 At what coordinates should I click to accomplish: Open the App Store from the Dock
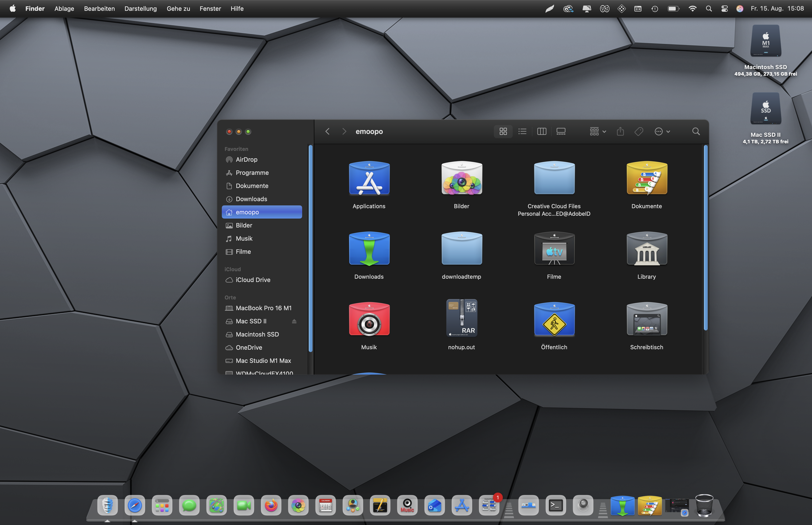click(x=462, y=505)
